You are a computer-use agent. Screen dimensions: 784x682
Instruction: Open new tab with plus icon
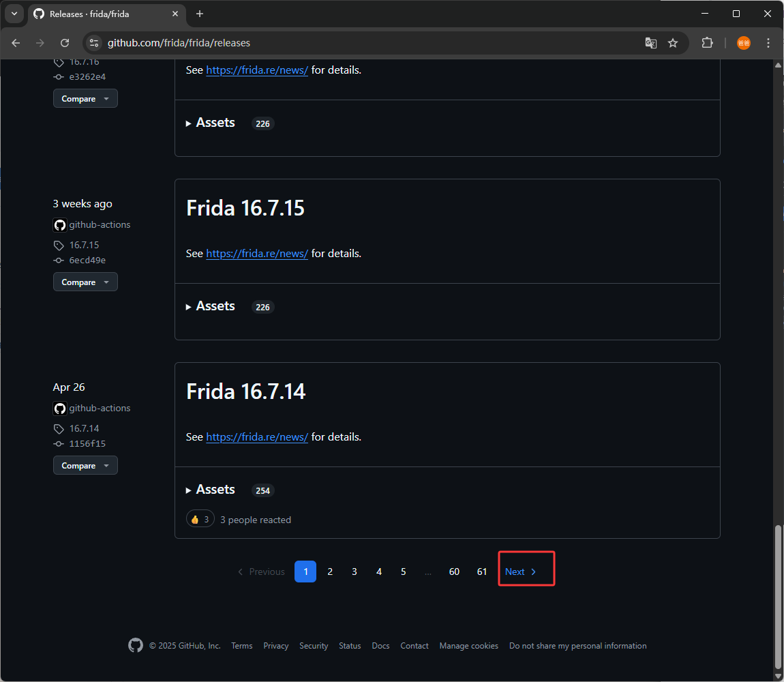(x=200, y=14)
